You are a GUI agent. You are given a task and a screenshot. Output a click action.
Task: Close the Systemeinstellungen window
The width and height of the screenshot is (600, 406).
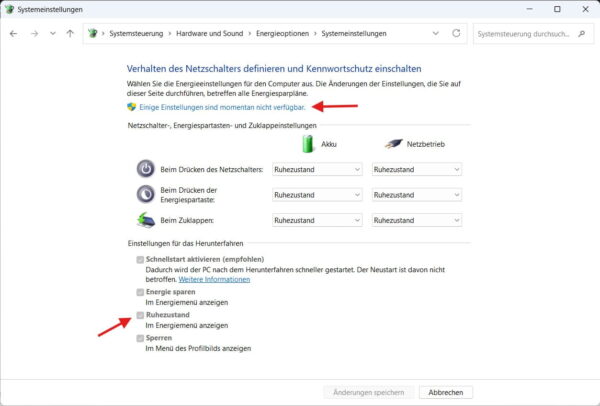(585, 9)
